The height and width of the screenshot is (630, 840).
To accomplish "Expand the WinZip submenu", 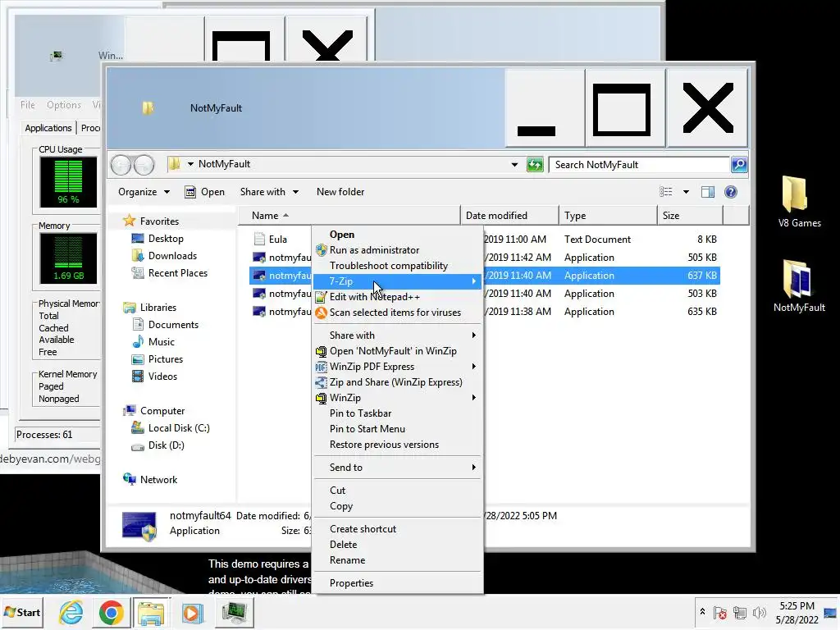I will pos(397,398).
